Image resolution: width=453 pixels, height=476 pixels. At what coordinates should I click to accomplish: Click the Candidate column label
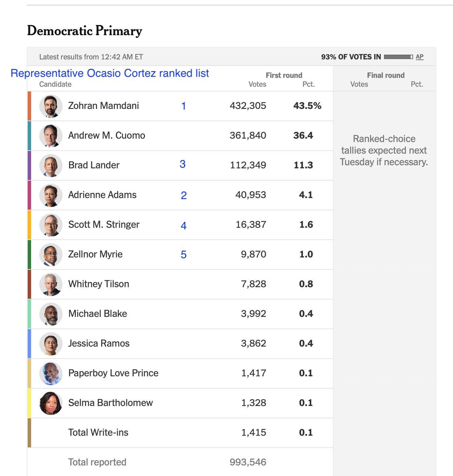point(55,84)
